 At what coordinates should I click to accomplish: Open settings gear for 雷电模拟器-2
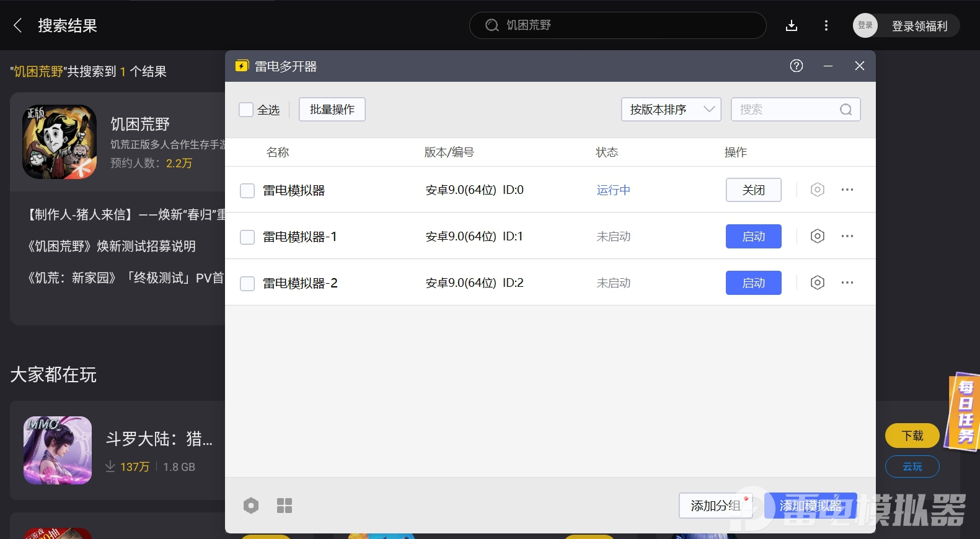817,283
